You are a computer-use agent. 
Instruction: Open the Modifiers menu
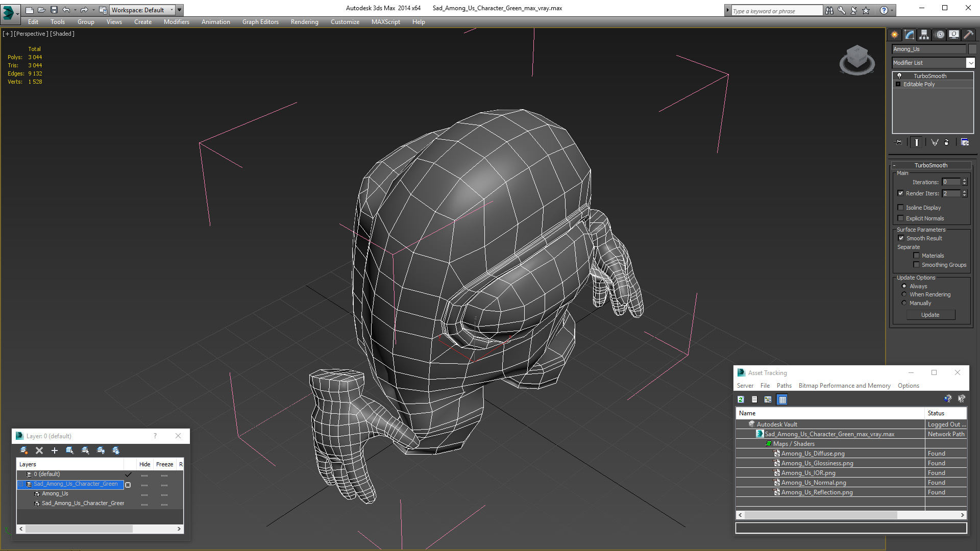(176, 22)
